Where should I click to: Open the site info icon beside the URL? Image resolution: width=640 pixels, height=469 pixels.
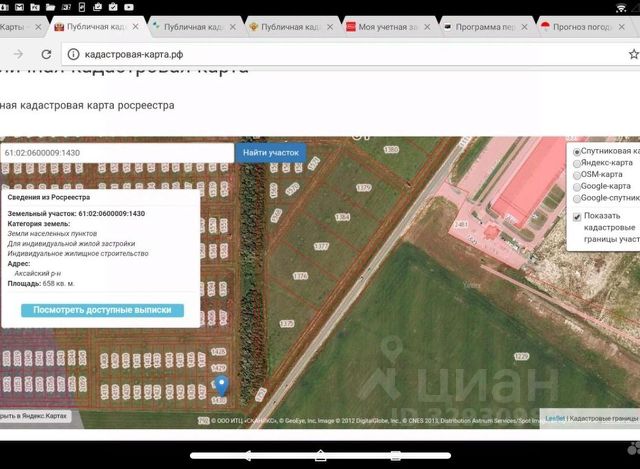coord(73,54)
